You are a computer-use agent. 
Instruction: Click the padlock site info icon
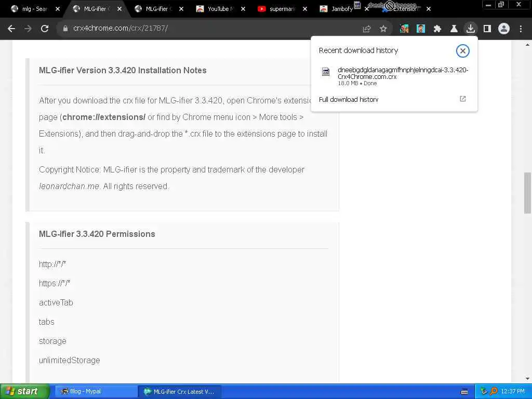point(65,29)
